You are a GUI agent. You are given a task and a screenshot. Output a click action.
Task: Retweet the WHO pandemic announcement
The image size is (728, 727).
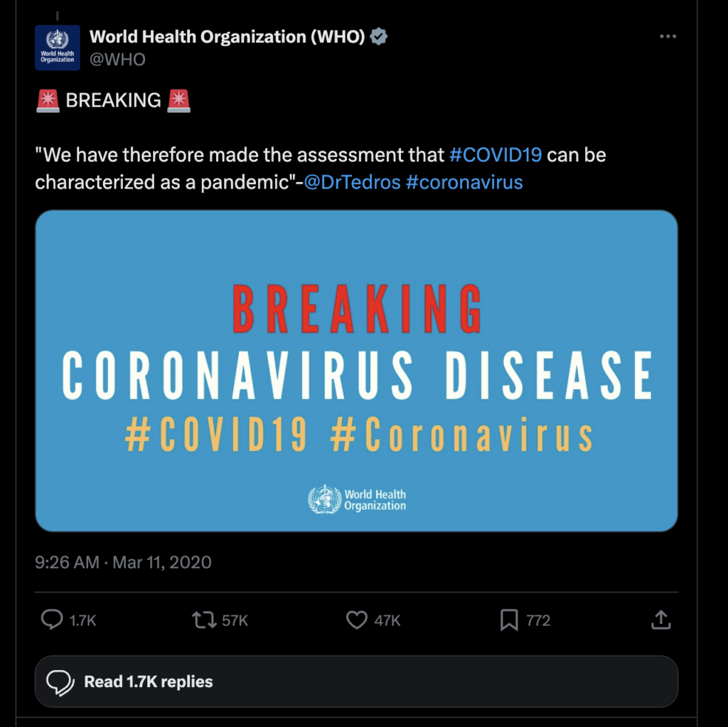[x=204, y=620]
